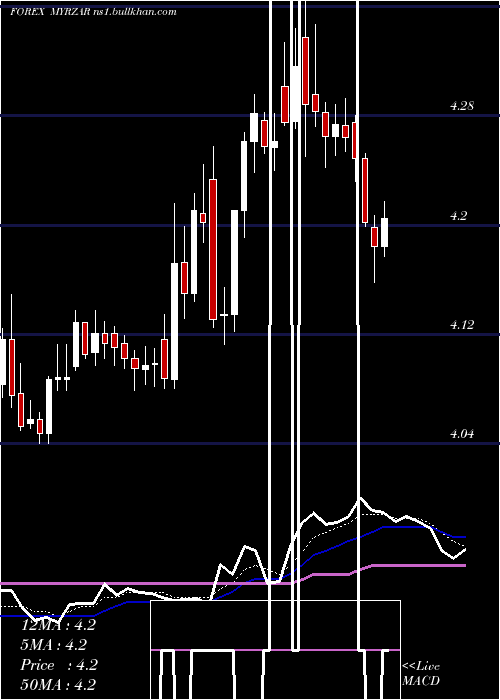
Task: Click the 5MA : 4.2 legend entry
Action: coord(54,645)
